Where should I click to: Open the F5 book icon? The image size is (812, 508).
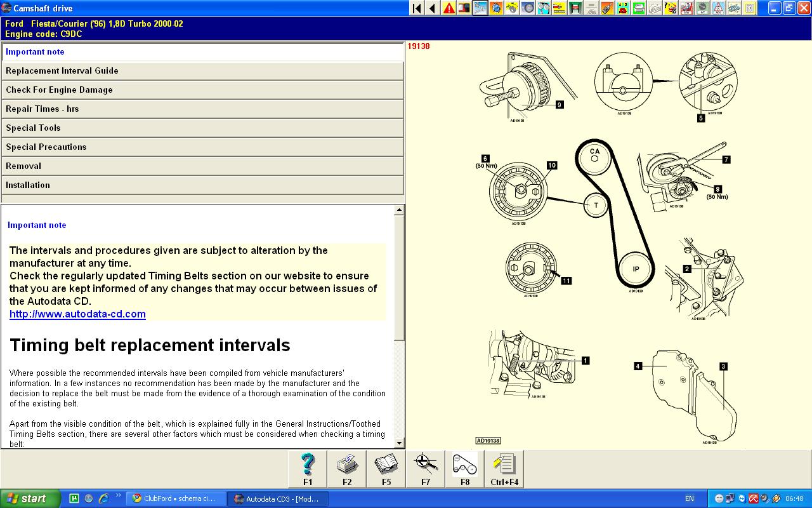point(386,469)
